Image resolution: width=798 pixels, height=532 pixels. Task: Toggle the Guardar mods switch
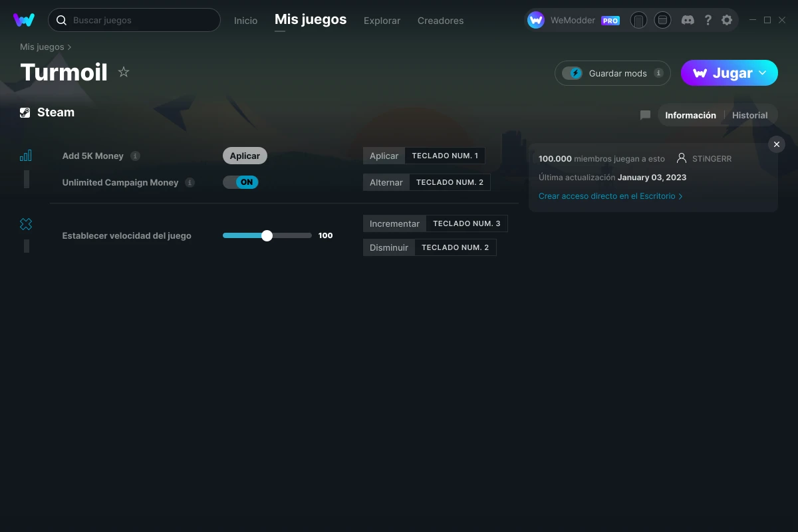click(572, 73)
